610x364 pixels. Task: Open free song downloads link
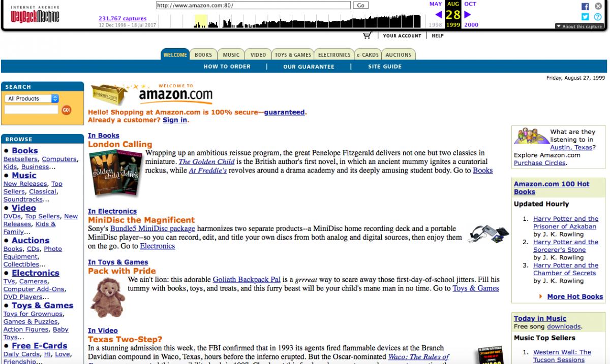(564, 326)
